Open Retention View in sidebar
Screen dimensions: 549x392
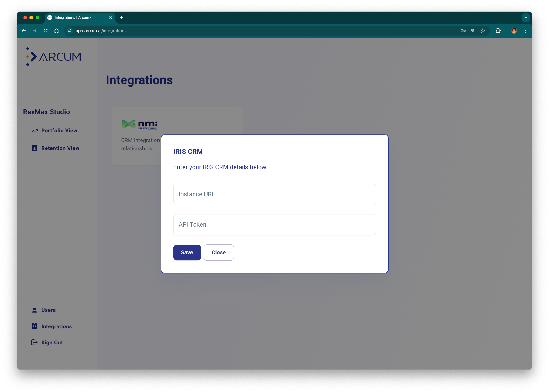point(60,148)
